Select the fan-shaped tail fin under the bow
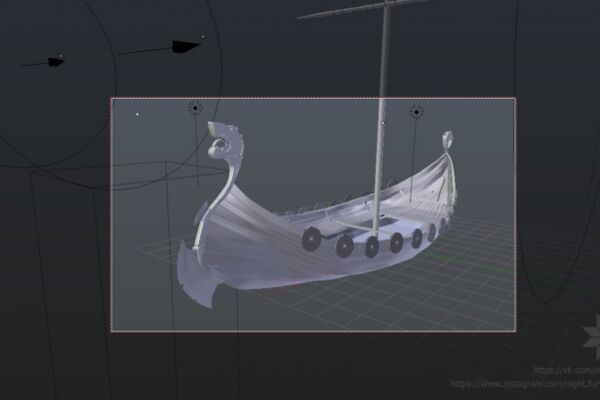 (199, 275)
